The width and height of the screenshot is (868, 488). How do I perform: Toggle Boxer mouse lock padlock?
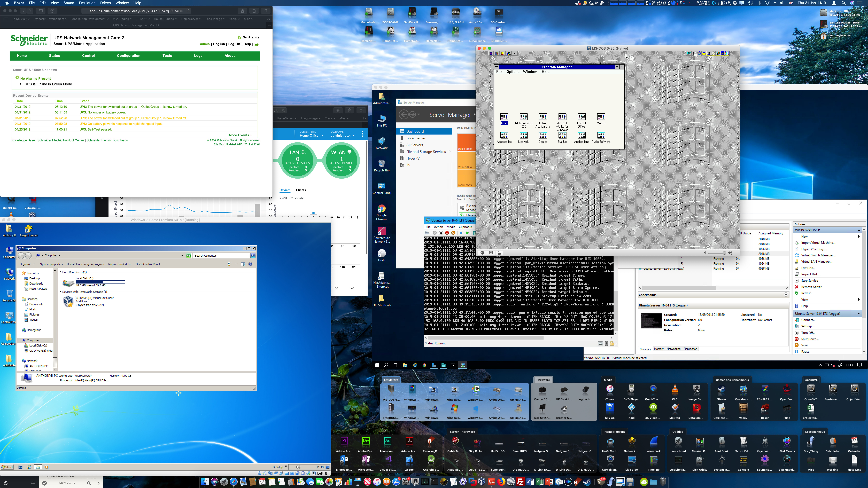(x=499, y=253)
